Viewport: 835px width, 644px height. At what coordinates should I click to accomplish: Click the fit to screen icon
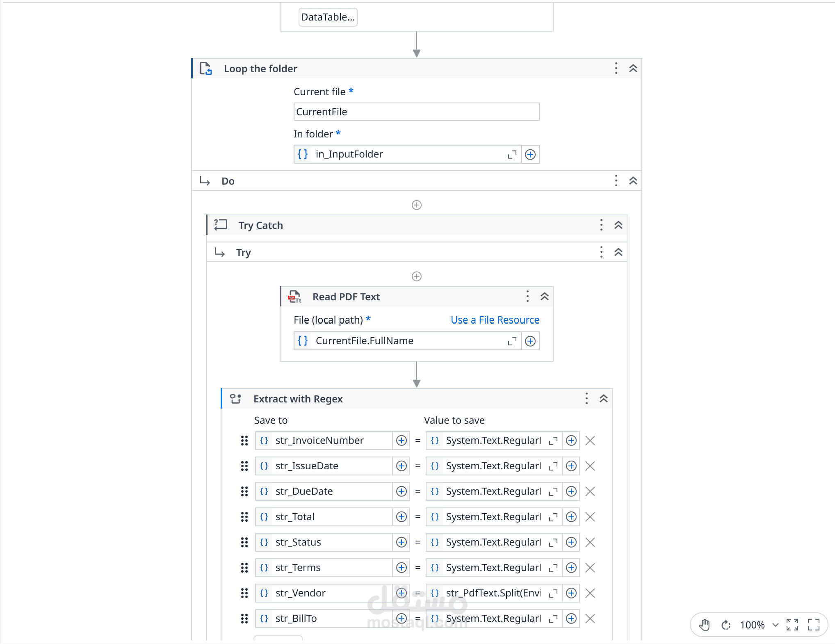tap(792, 625)
